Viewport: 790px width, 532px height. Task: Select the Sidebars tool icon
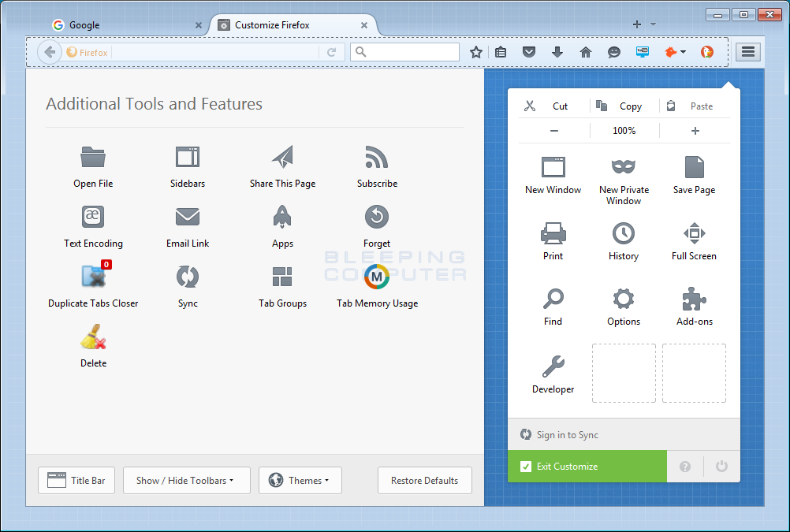(188, 157)
